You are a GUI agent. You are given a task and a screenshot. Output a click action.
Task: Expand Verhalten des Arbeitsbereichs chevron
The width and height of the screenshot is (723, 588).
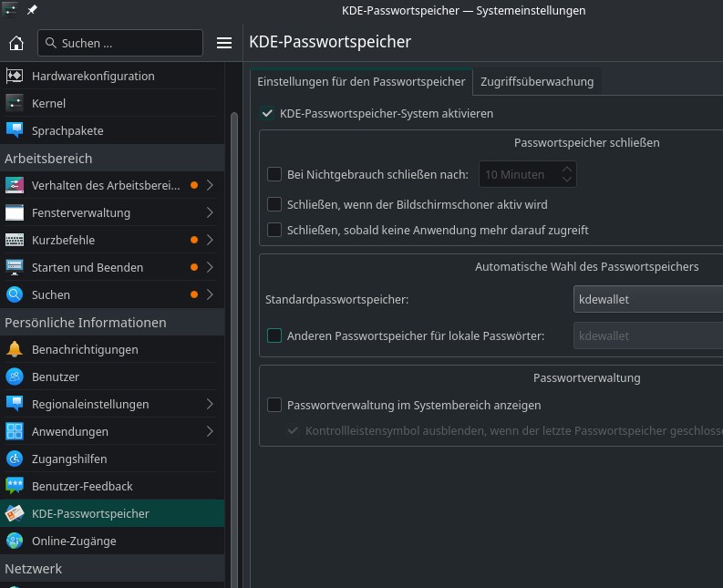click(210, 185)
